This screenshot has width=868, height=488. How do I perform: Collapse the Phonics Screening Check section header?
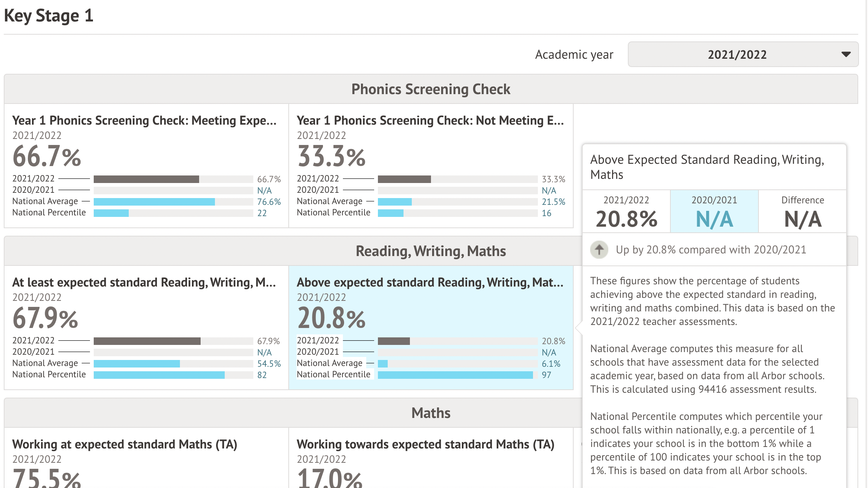pos(431,89)
